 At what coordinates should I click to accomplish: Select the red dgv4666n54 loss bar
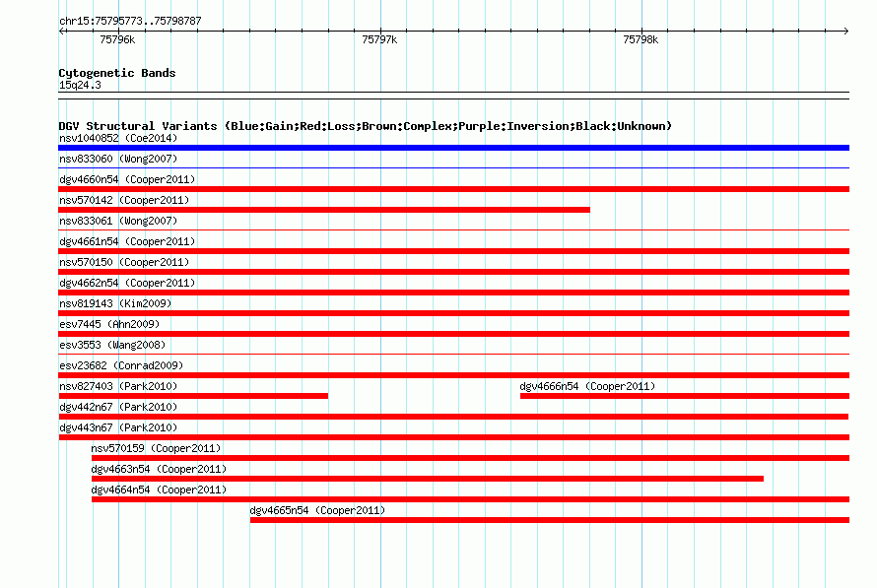tap(685, 396)
